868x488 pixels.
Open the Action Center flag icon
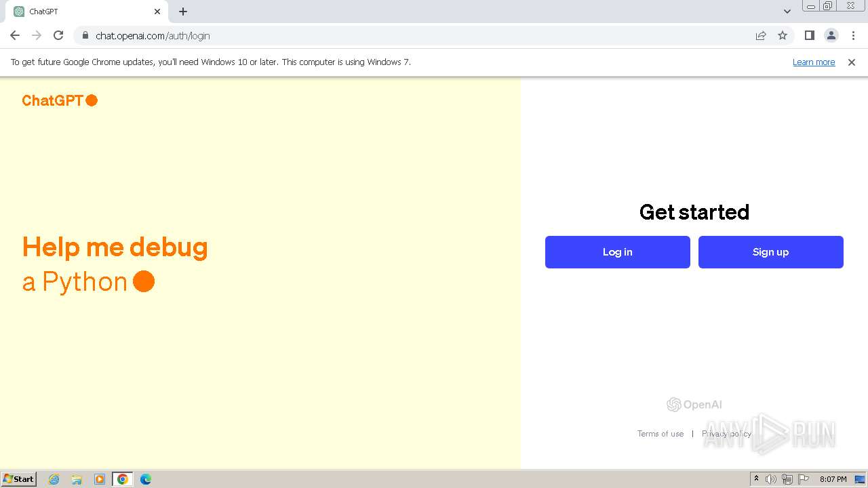click(804, 479)
